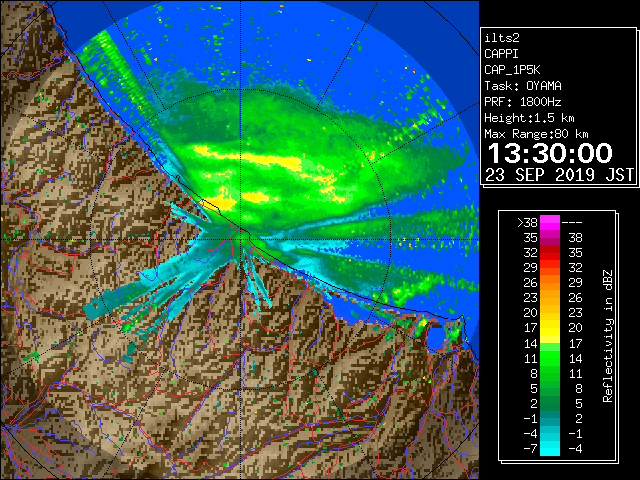This screenshot has width=640, height=480.
Task: Select the 'Height:1.5 km' line
Action: click(529, 118)
